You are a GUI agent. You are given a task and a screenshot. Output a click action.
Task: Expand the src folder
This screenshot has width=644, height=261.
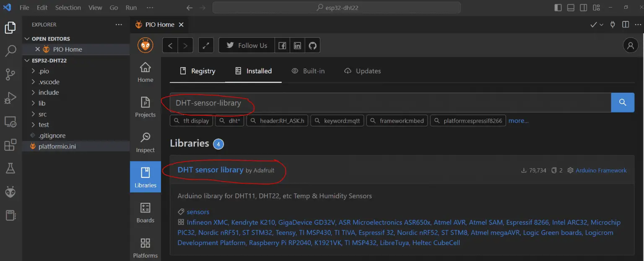[42, 114]
